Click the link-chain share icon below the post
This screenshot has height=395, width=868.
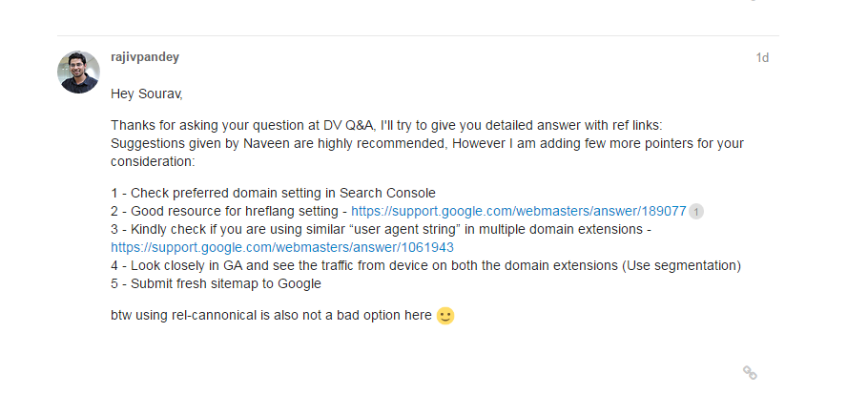750,372
